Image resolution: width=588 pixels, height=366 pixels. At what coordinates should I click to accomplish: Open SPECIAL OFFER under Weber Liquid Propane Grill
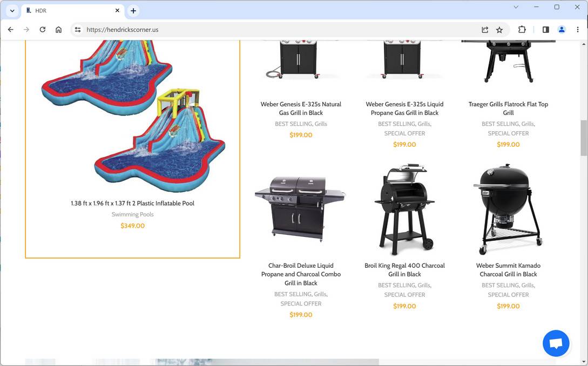[x=404, y=133]
